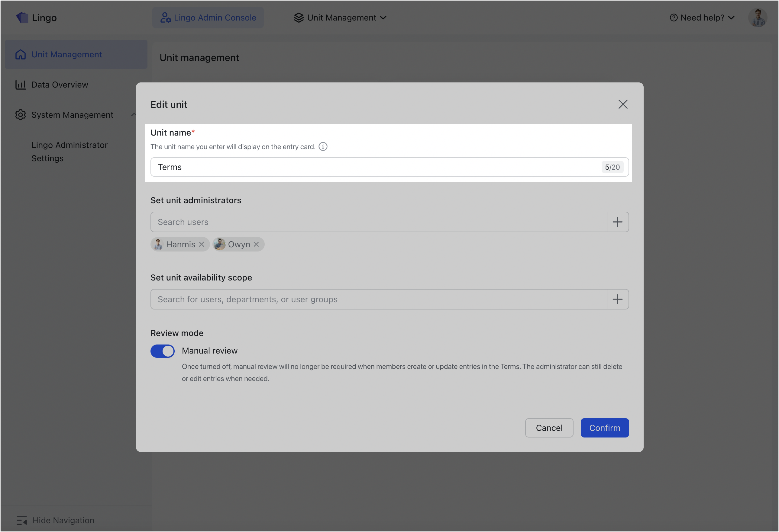Remove Hanmis from administrators
The width and height of the screenshot is (779, 532).
tap(202, 244)
